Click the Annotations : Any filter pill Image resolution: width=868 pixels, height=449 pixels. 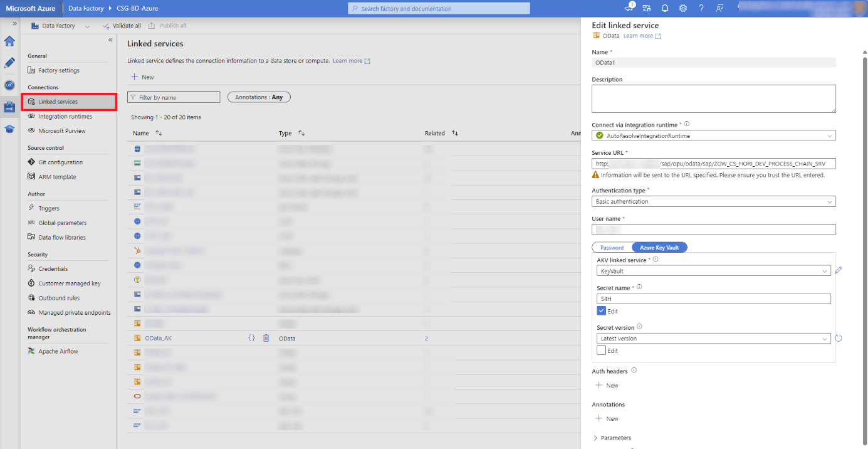[259, 97]
